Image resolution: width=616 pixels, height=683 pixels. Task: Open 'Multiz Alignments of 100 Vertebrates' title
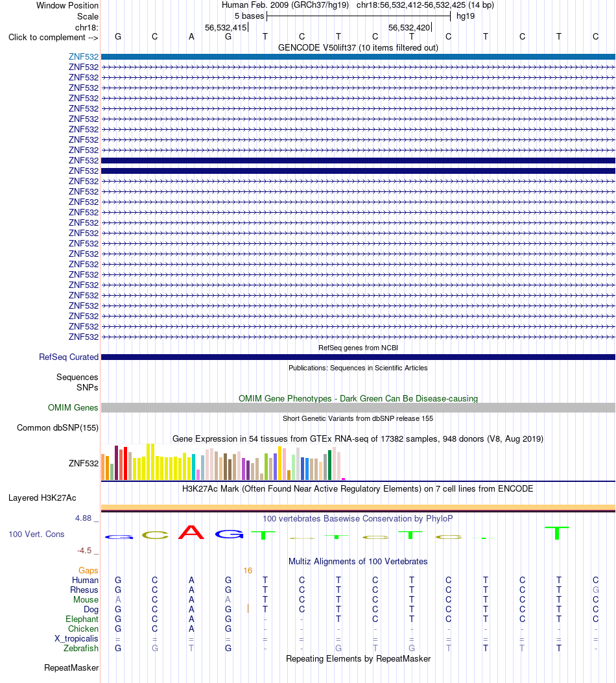coord(358,562)
